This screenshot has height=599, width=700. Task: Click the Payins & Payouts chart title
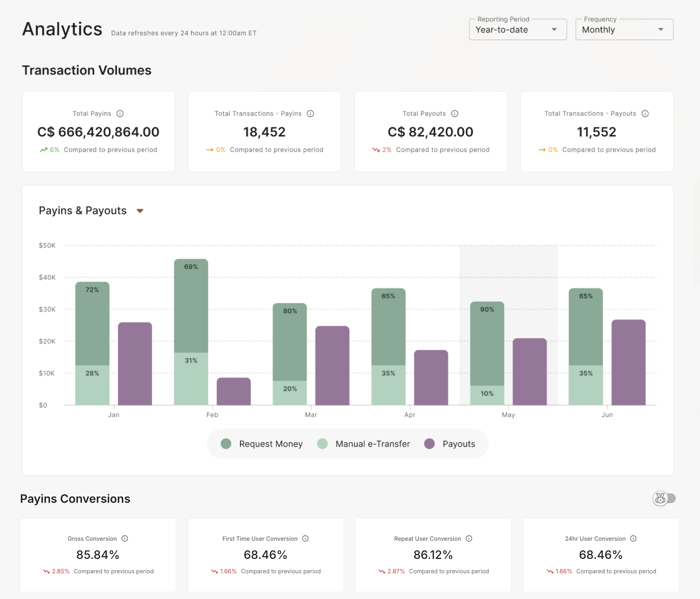pos(83,211)
